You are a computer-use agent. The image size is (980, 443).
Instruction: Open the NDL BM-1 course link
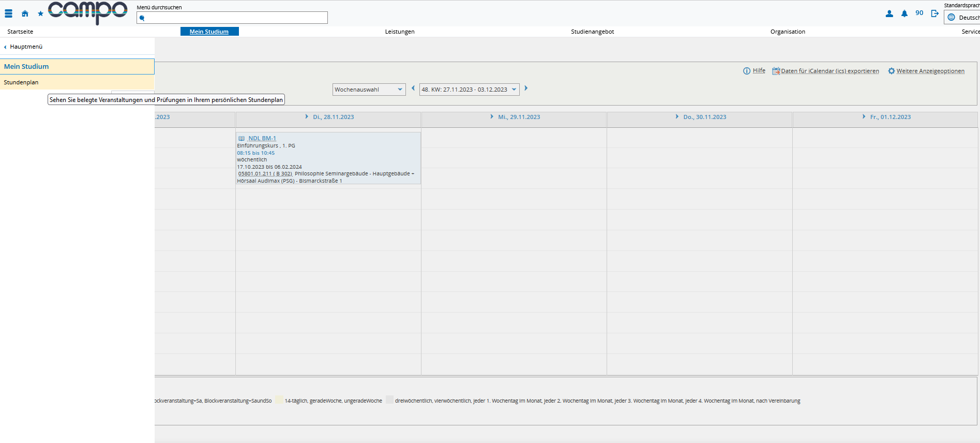point(262,138)
